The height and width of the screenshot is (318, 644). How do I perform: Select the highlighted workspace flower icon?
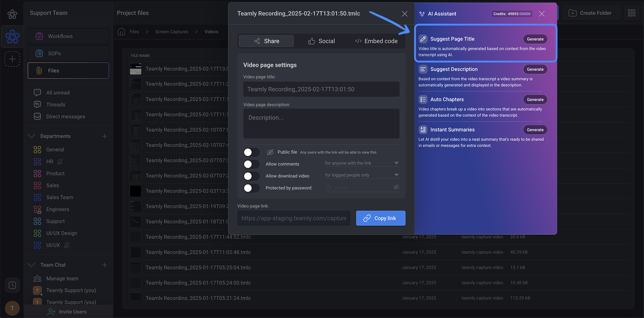point(12,36)
